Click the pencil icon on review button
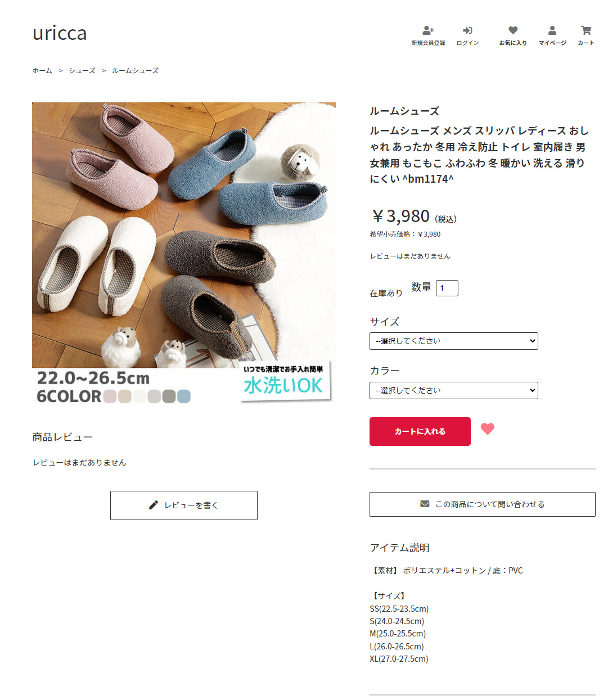Image resolution: width=608 pixels, height=700 pixels. pos(153,505)
